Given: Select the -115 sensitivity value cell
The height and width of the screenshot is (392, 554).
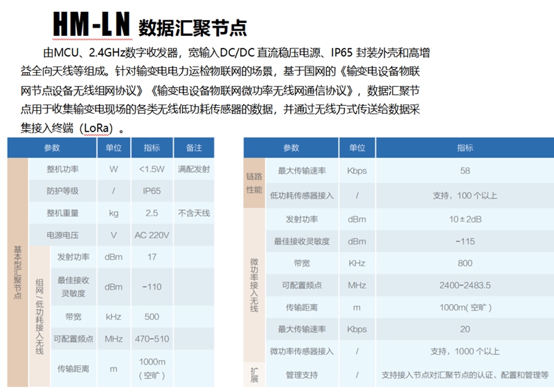Looking at the screenshot, I should (465, 241).
